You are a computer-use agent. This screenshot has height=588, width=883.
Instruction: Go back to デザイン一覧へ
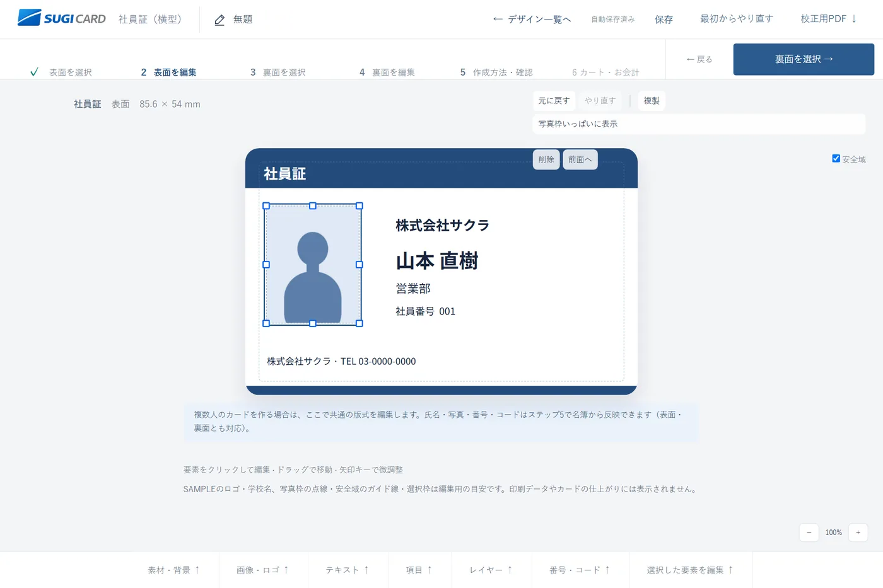pos(532,20)
